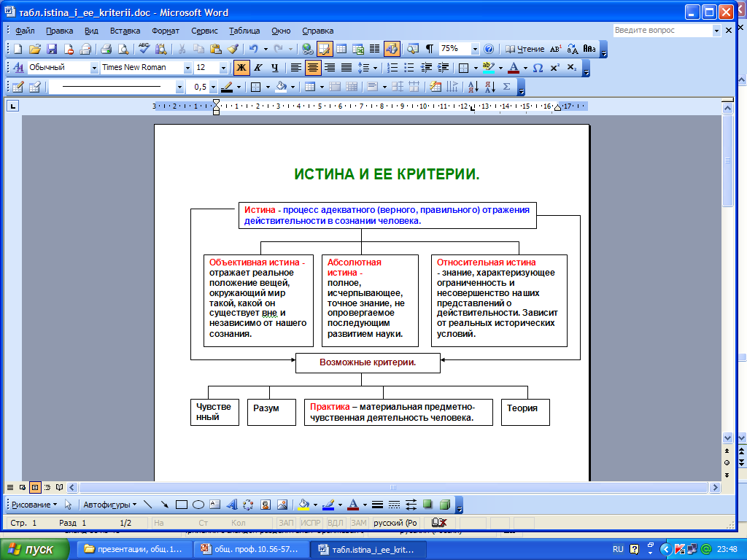
Task: Open the font name dropdown Times New Roman
Action: point(187,68)
